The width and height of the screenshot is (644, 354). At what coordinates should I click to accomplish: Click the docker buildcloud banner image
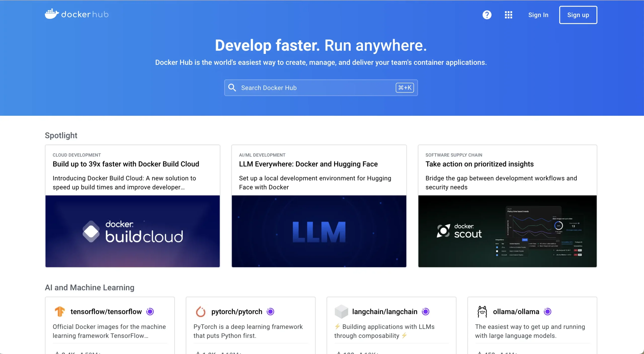133,231
